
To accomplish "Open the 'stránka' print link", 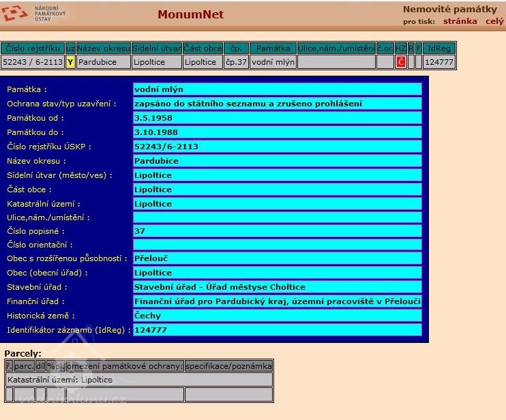I will (460, 21).
